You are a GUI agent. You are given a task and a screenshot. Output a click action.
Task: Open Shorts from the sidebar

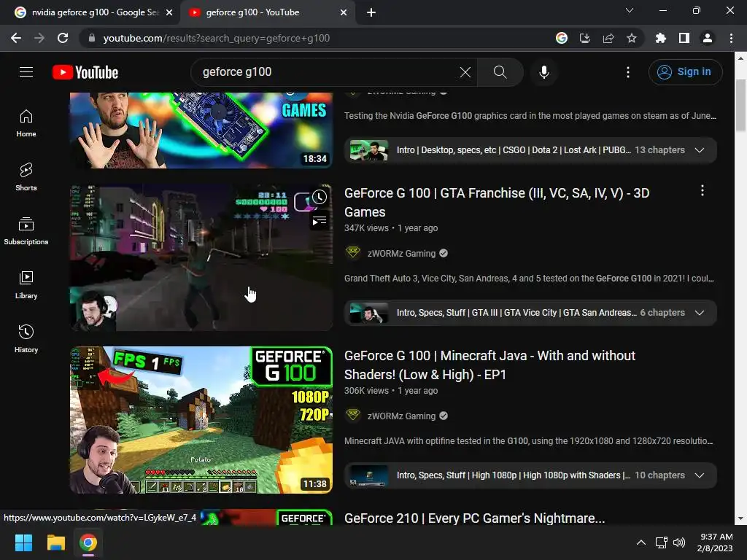26,177
